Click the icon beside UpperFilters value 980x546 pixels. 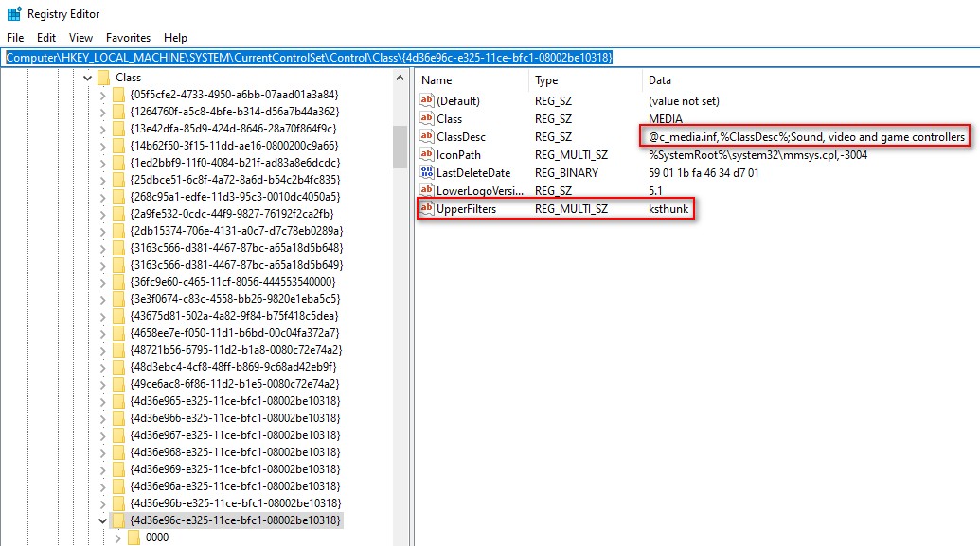point(427,208)
